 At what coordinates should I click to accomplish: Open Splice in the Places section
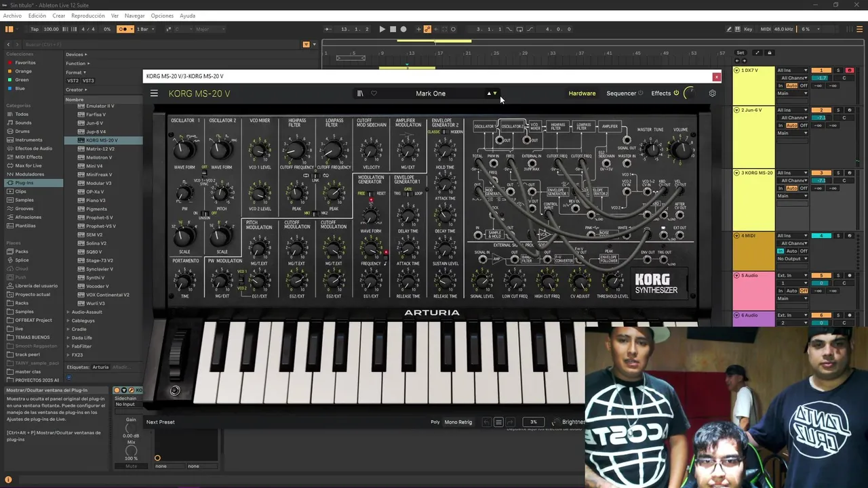22,260
